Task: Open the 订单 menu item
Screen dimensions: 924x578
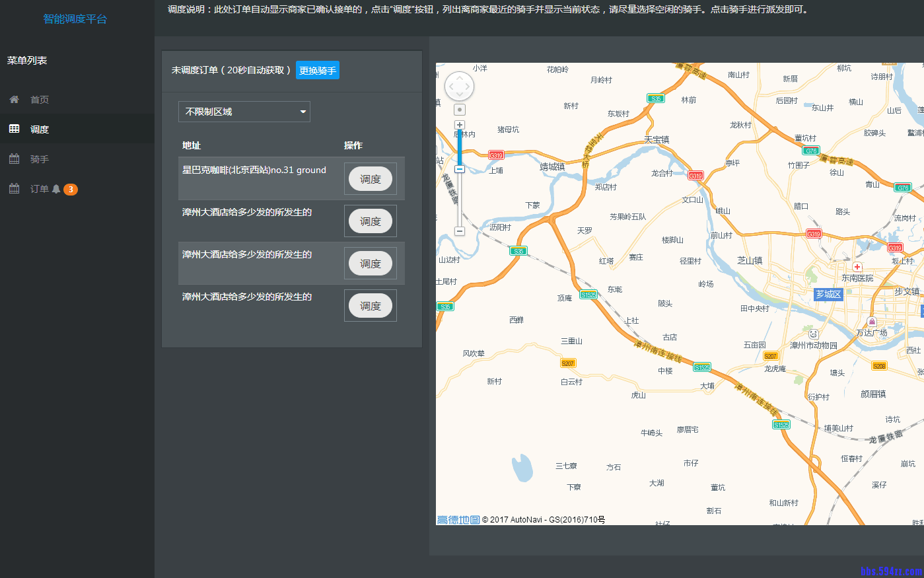Action: pos(40,189)
